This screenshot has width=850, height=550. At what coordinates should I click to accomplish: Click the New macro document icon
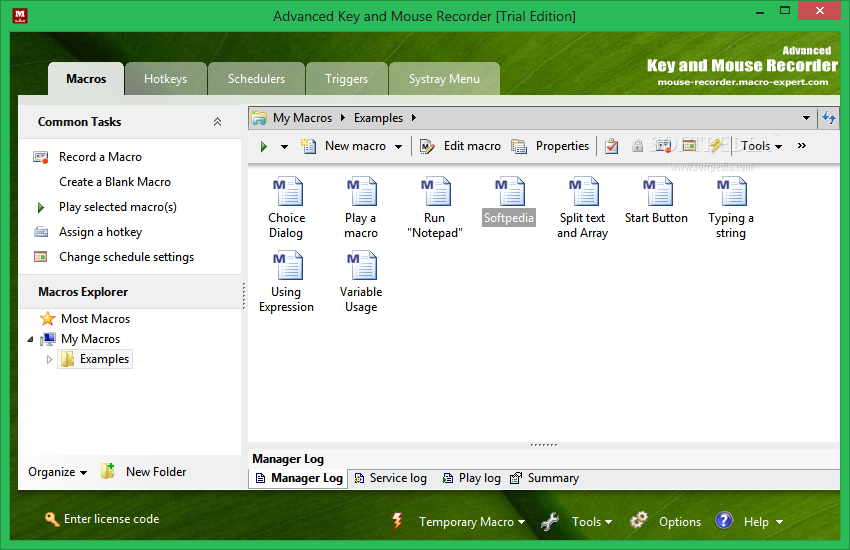coord(309,146)
